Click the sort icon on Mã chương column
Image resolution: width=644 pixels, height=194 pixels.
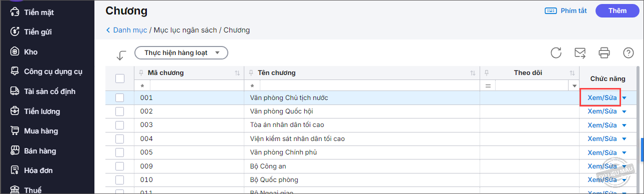(x=237, y=73)
